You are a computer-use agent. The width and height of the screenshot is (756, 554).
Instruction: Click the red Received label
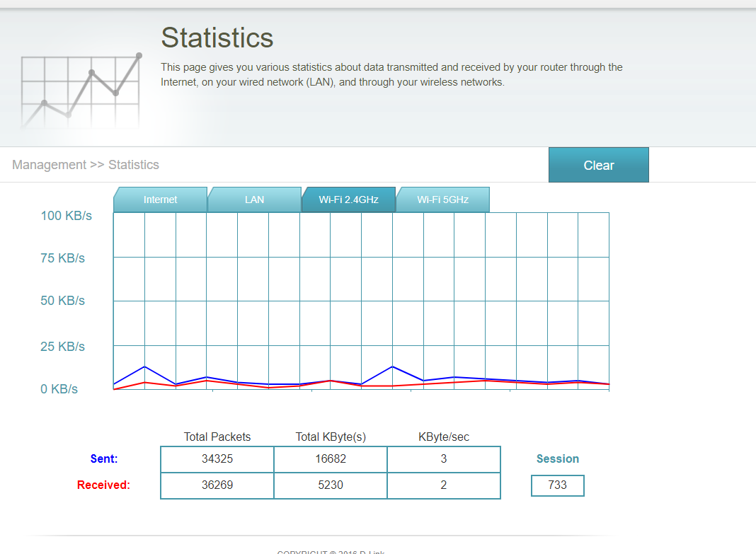click(103, 485)
